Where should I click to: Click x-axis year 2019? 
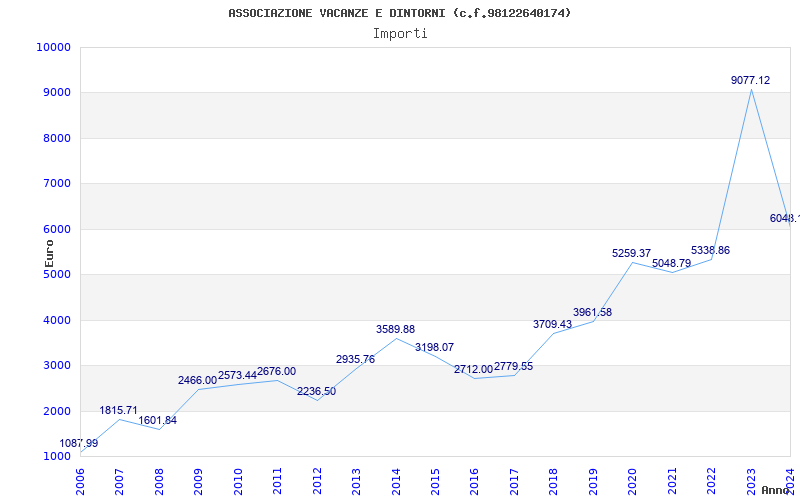pyautogui.click(x=593, y=482)
